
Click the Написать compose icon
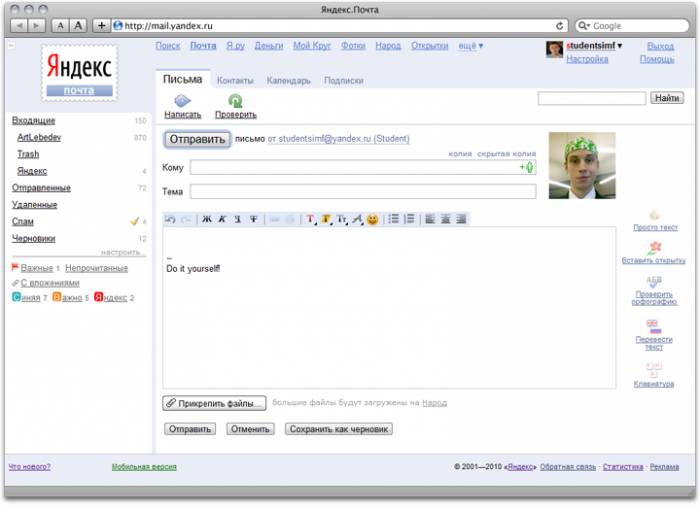182,101
